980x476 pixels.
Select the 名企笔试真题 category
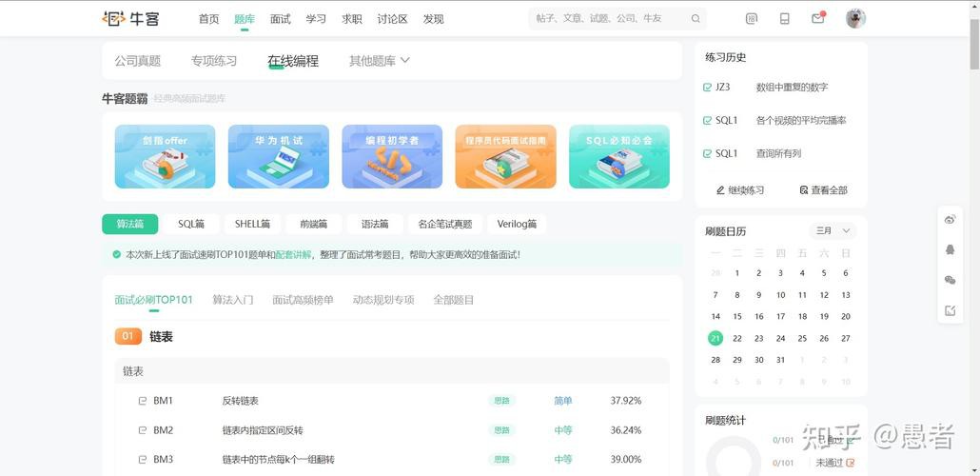tap(445, 224)
